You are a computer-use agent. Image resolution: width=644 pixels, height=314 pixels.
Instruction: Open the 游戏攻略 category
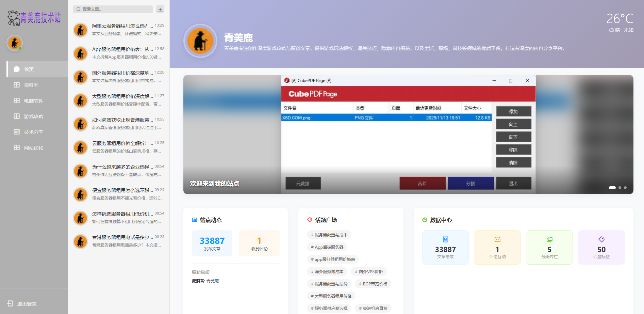(x=37, y=116)
